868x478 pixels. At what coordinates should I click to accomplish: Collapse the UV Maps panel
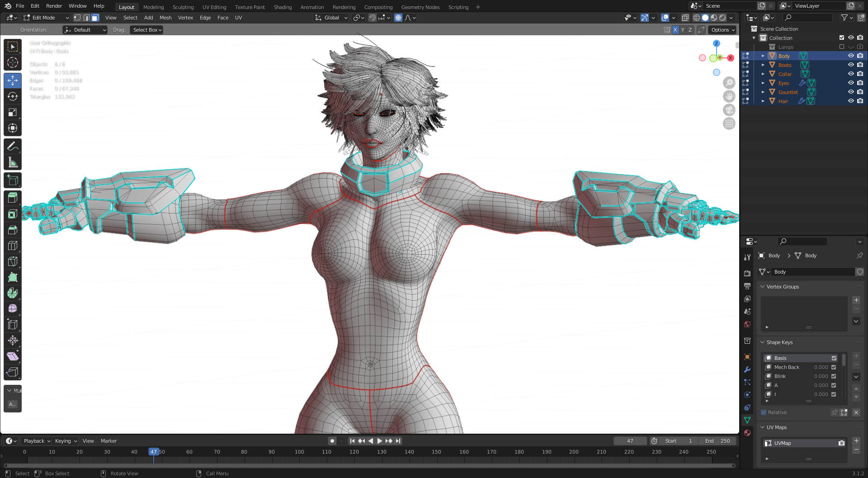pyautogui.click(x=763, y=427)
